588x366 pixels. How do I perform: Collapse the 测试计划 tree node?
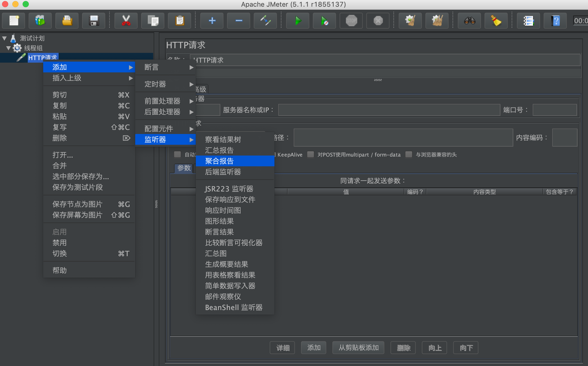[4, 38]
